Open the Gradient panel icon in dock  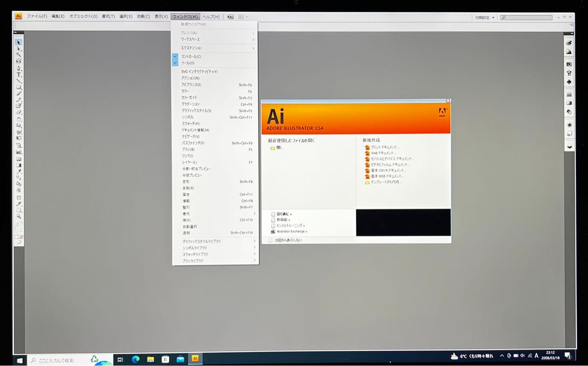[569, 103]
